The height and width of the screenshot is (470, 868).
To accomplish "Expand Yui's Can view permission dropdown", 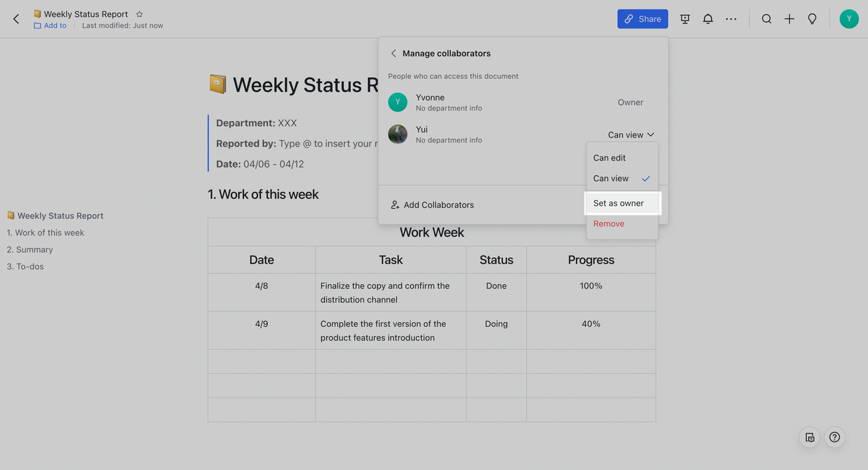I will point(631,135).
